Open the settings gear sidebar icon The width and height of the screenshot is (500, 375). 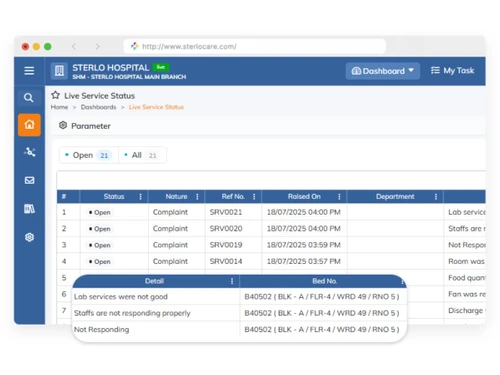pyautogui.click(x=29, y=237)
